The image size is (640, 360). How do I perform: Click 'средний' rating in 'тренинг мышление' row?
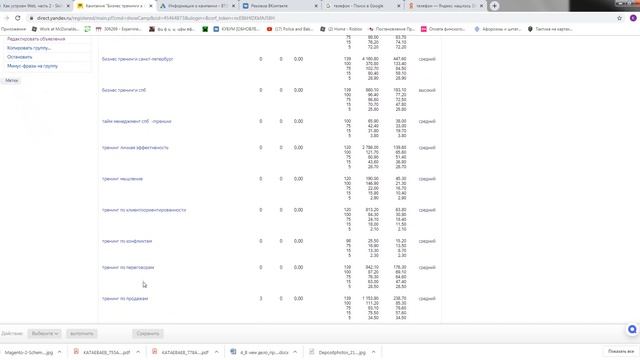pos(427,179)
